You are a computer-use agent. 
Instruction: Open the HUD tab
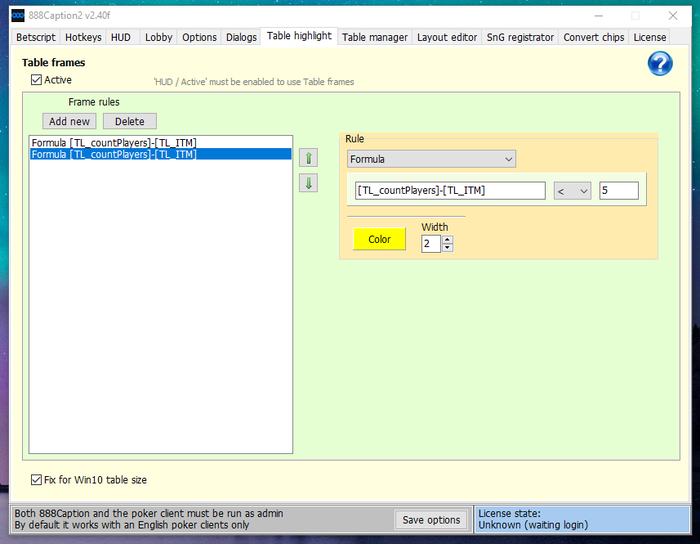121,37
